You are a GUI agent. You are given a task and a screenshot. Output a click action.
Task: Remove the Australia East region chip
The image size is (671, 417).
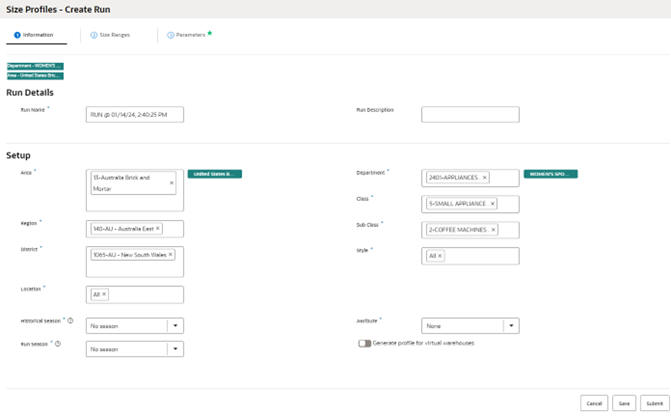click(x=158, y=229)
